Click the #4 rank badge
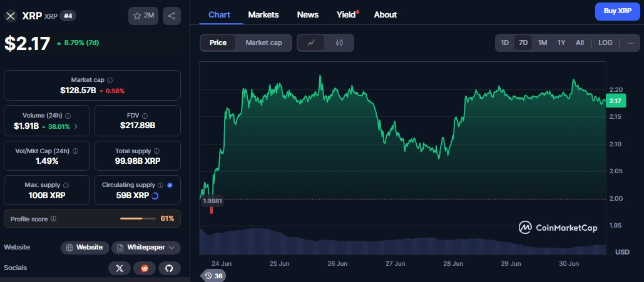The width and height of the screenshot is (644, 282). pyautogui.click(x=68, y=16)
